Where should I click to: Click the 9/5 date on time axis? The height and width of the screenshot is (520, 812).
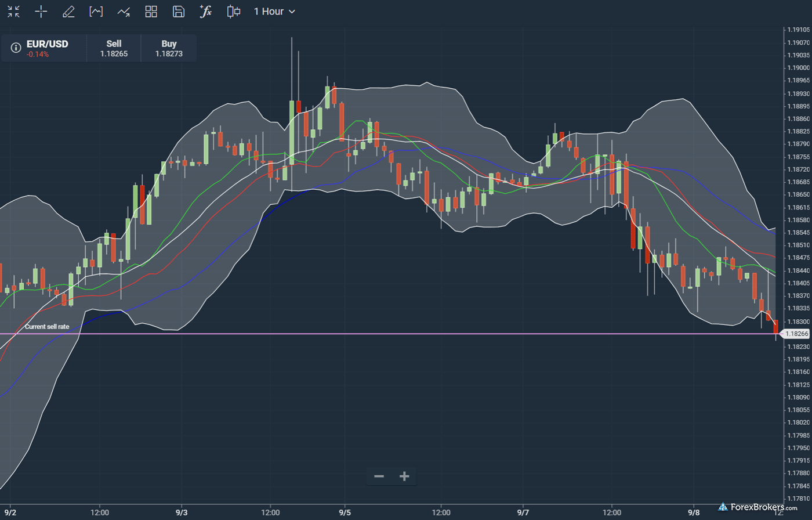(345, 512)
